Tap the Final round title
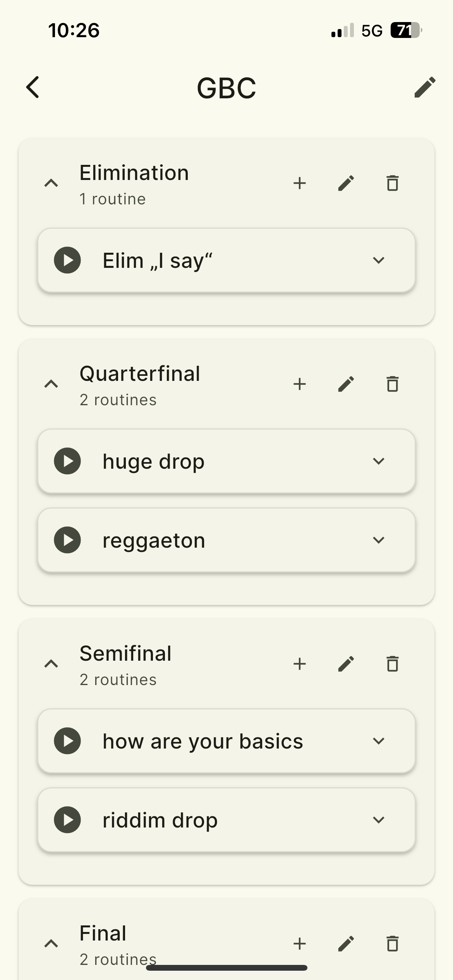 tap(103, 933)
